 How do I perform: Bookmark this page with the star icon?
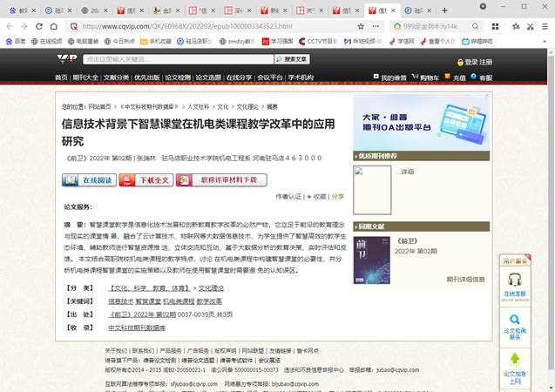tap(361, 26)
